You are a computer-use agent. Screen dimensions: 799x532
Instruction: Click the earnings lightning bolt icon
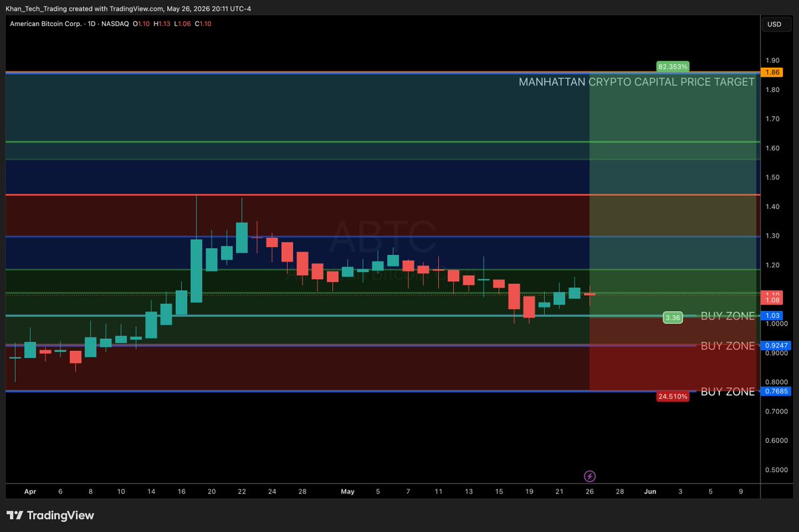[x=589, y=475]
